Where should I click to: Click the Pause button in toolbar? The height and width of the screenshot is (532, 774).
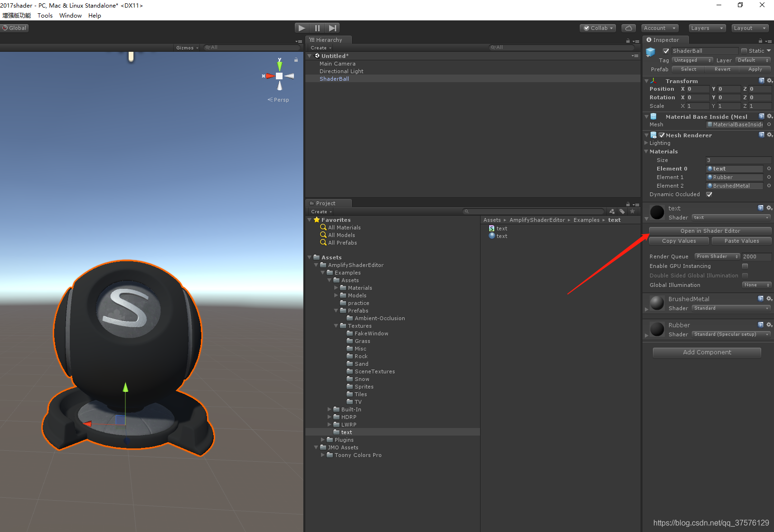tap(317, 28)
